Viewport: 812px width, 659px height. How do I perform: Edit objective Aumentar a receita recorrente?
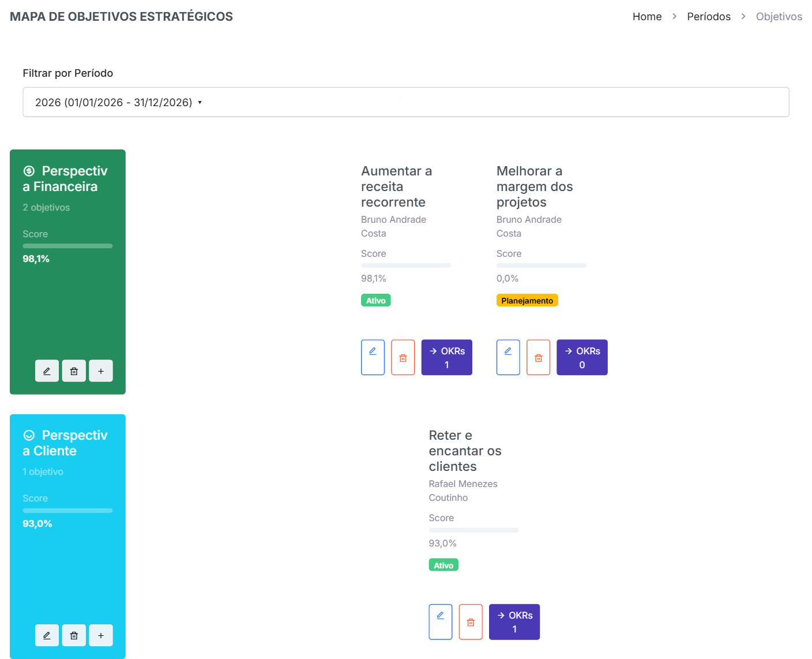click(373, 357)
